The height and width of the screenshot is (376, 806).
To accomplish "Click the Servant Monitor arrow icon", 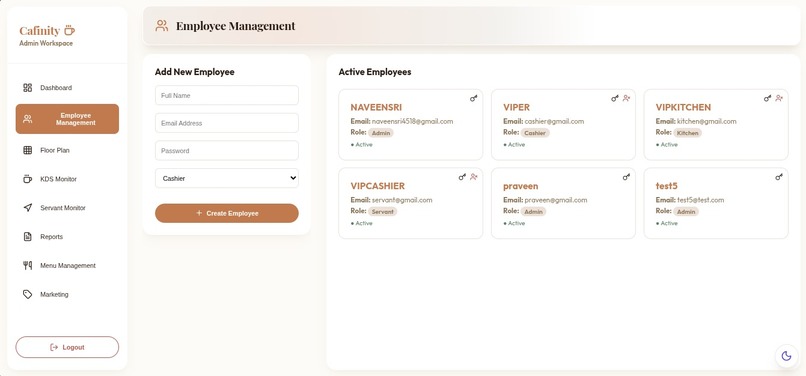I will [x=28, y=208].
